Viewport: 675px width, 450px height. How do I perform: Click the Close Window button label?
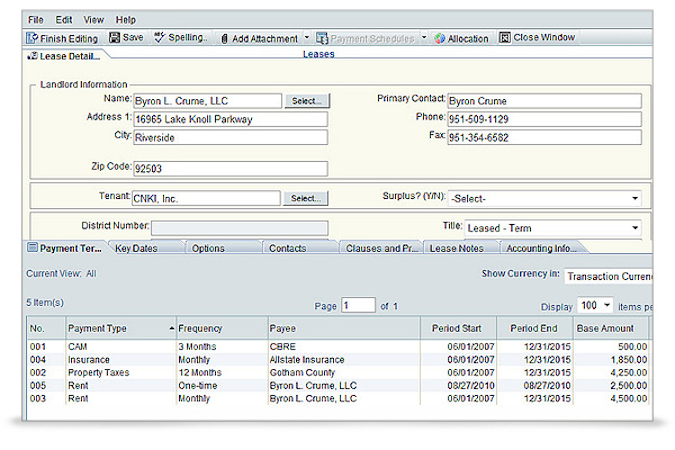[x=544, y=37]
